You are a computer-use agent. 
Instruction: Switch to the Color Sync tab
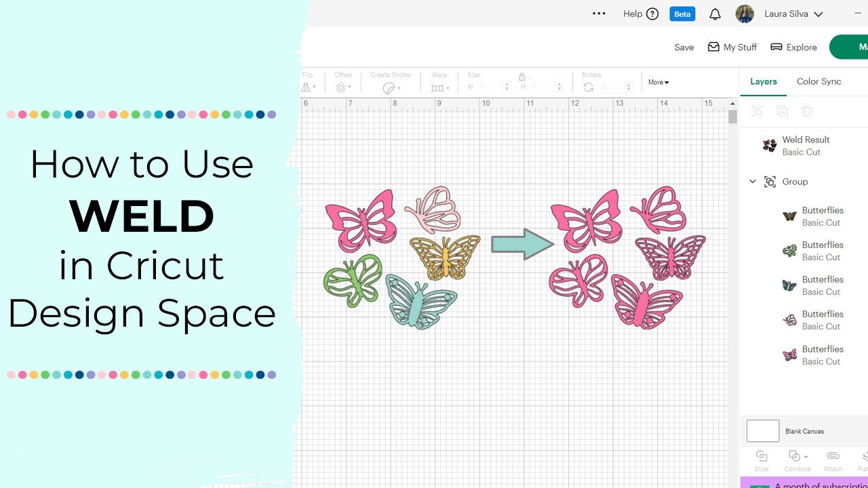(818, 81)
